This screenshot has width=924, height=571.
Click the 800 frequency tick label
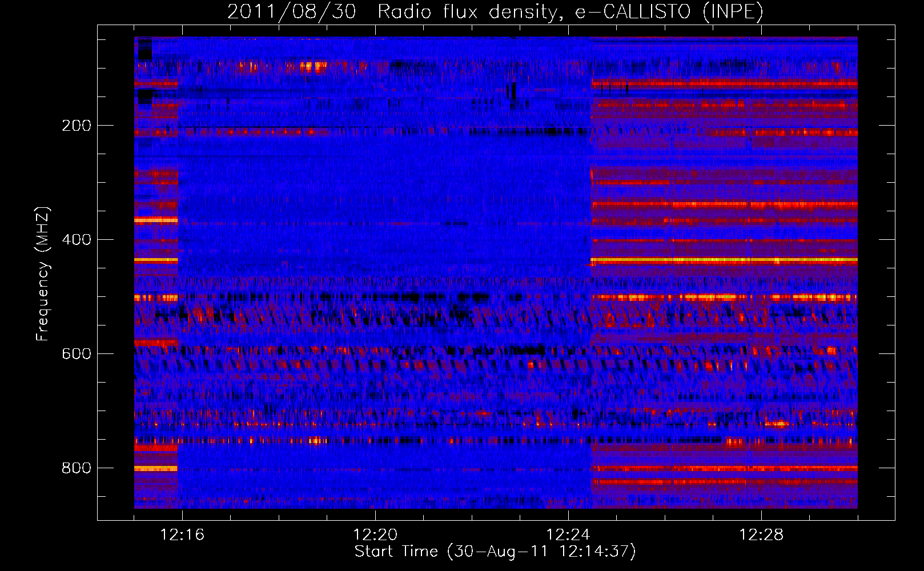click(x=77, y=468)
